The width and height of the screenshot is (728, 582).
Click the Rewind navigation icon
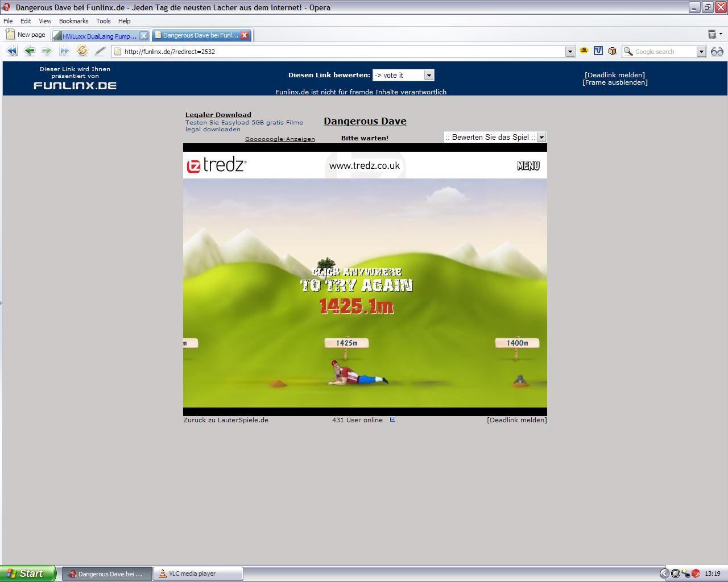11,51
